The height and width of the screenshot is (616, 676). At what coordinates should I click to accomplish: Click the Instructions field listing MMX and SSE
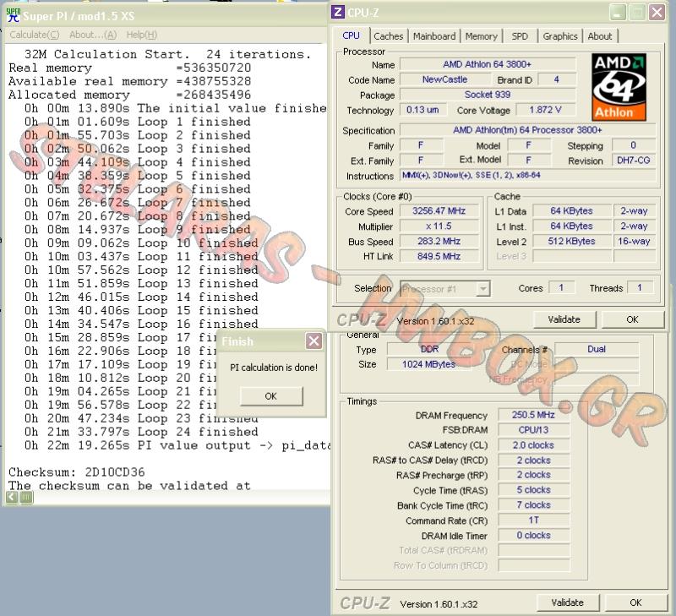click(x=527, y=175)
